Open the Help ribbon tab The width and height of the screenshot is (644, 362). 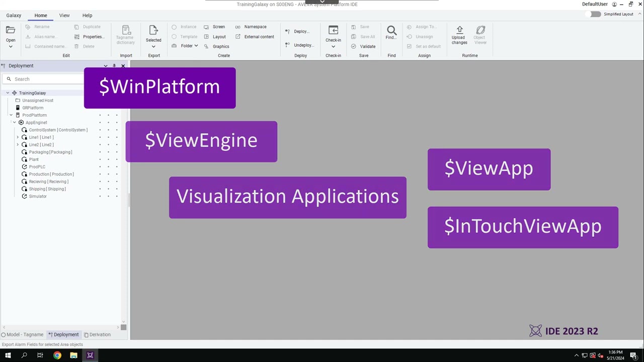tap(87, 16)
